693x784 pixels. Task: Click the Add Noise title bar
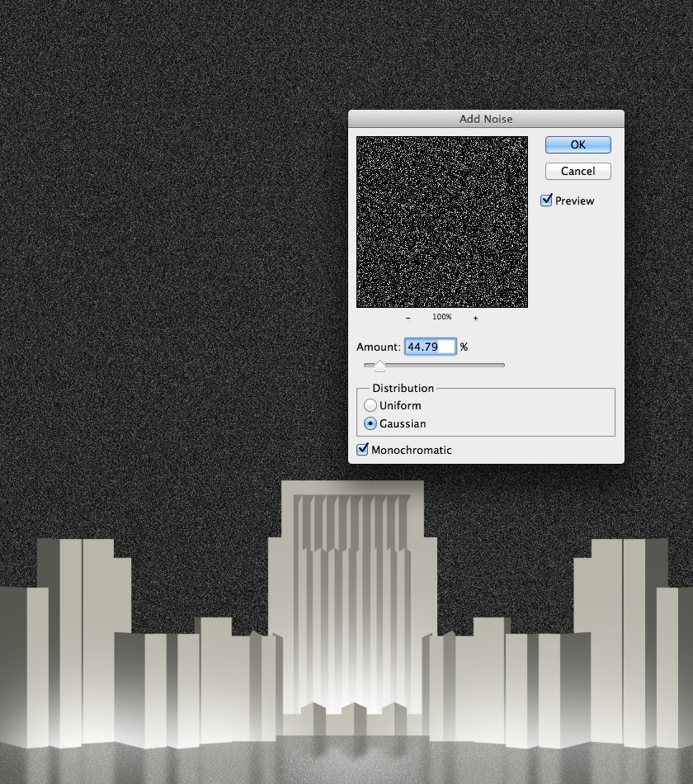(x=486, y=119)
